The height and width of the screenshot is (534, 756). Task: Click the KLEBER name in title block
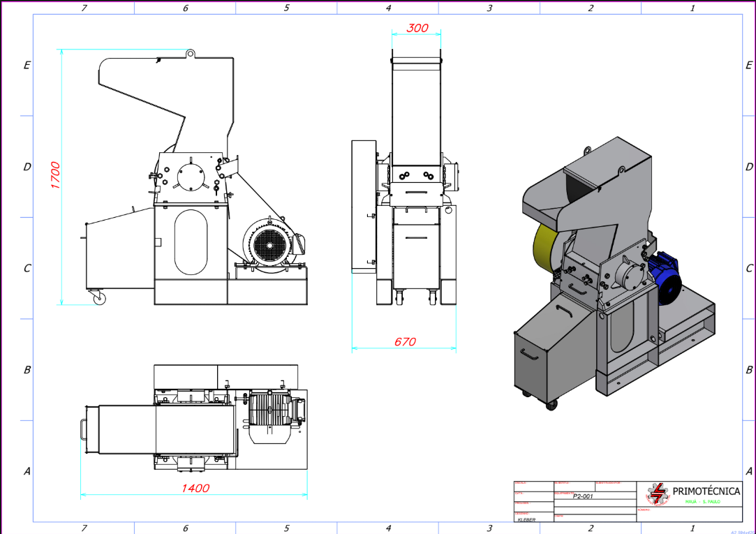click(526, 519)
